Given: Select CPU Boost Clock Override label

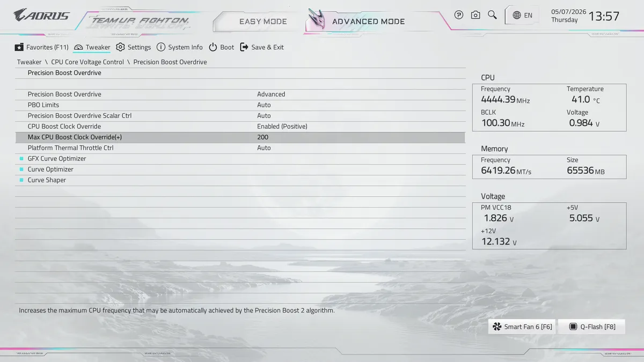Looking at the screenshot, I should [x=64, y=127].
